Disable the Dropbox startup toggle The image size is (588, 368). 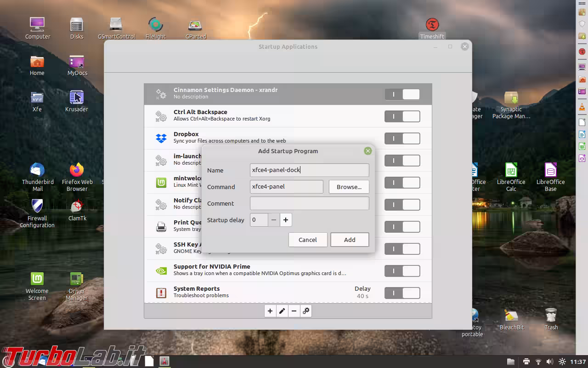[x=402, y=138]
